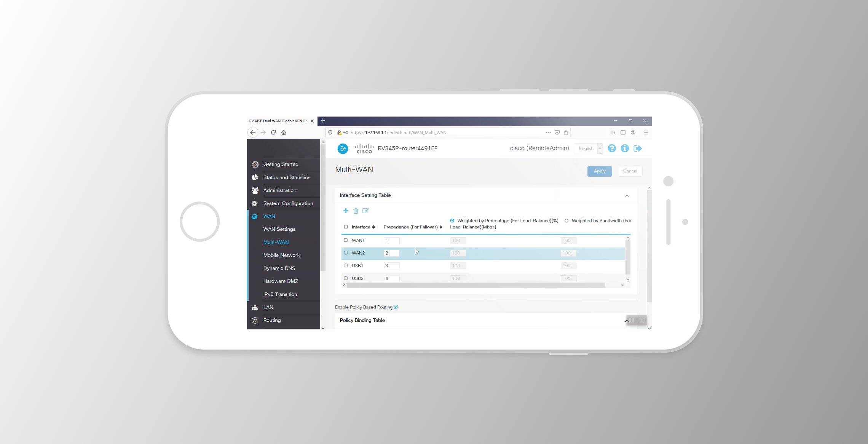Uncheck Enable Policy Based Routing
Viewport: 868px width, 444px height.
[x=396, y=307]
